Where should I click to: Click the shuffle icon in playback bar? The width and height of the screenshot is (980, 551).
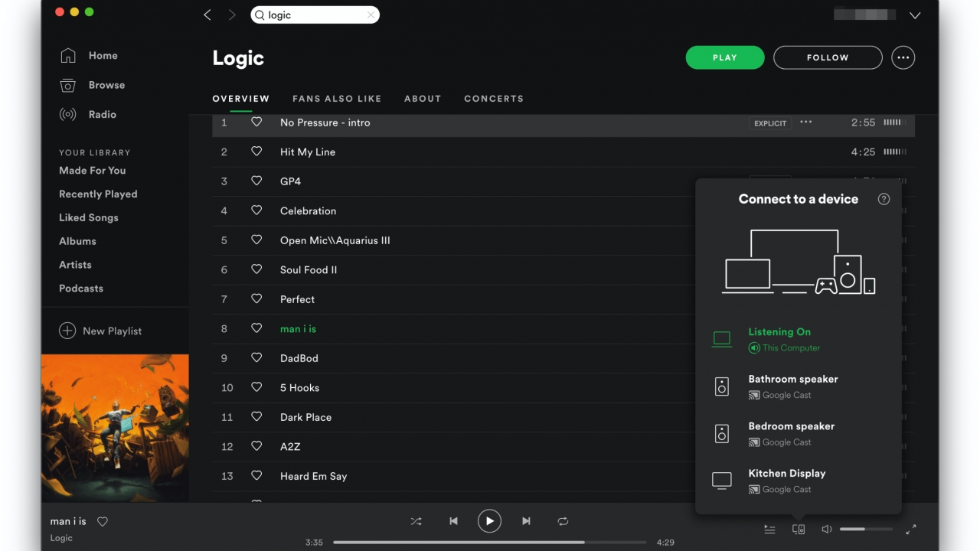pyautogui.click(x=416, y=521)
